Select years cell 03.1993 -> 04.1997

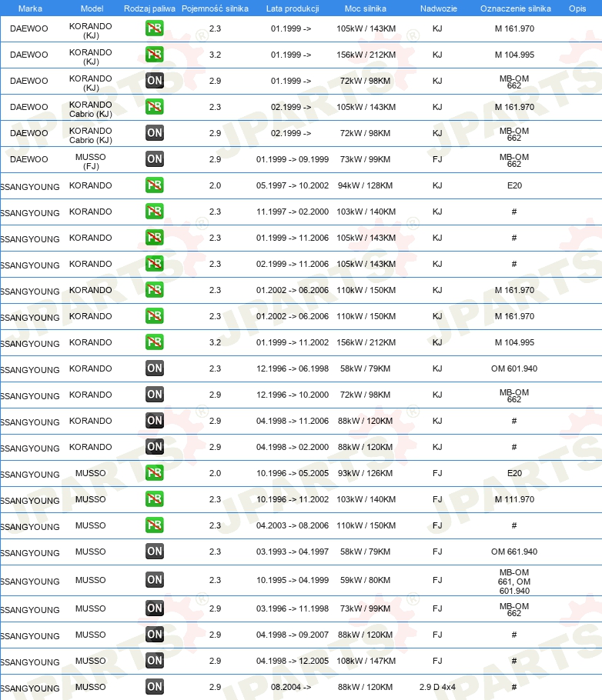click(293, 552)
